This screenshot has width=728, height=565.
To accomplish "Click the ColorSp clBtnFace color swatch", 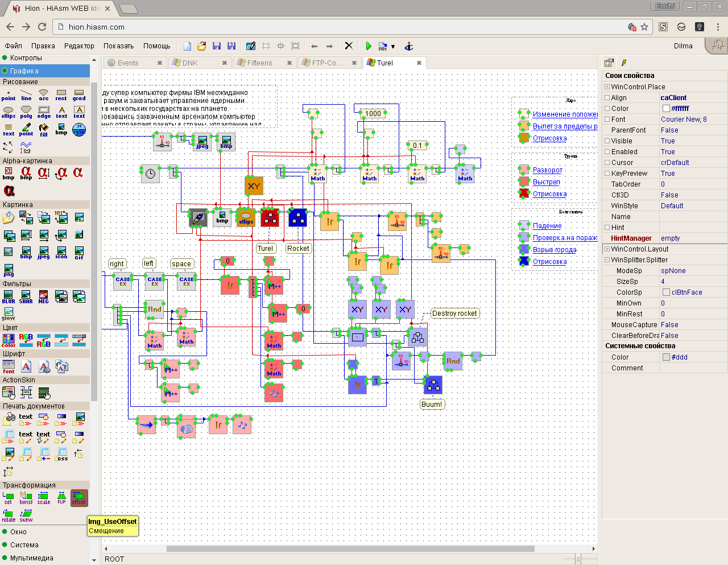I will pyautogui.click(x=666, y=292).
